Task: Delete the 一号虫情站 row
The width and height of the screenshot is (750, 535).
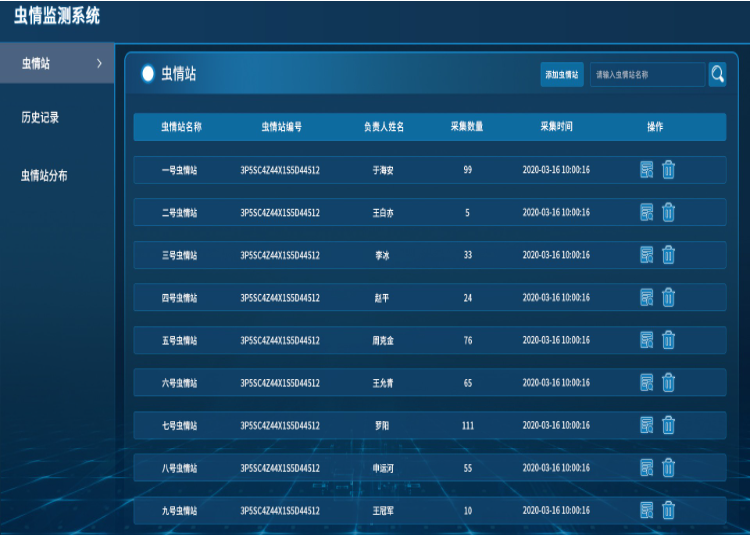Action: click(x=668, y=170)
